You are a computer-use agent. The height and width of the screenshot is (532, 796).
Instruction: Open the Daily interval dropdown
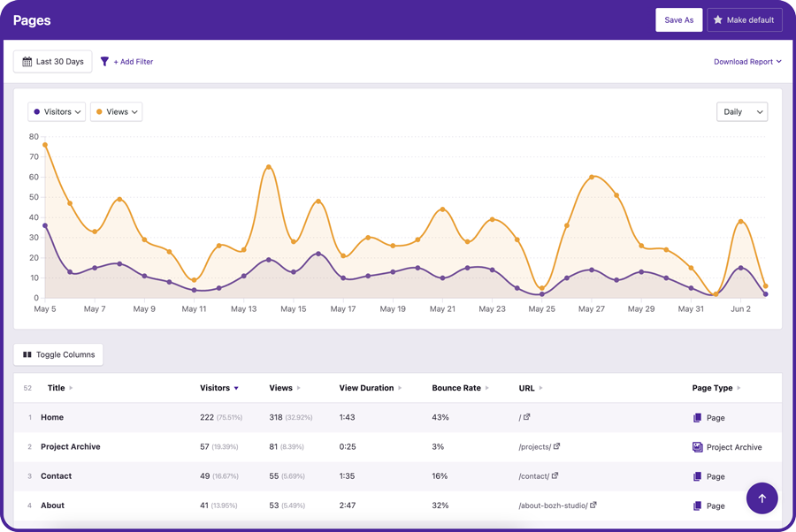[741, 111]
